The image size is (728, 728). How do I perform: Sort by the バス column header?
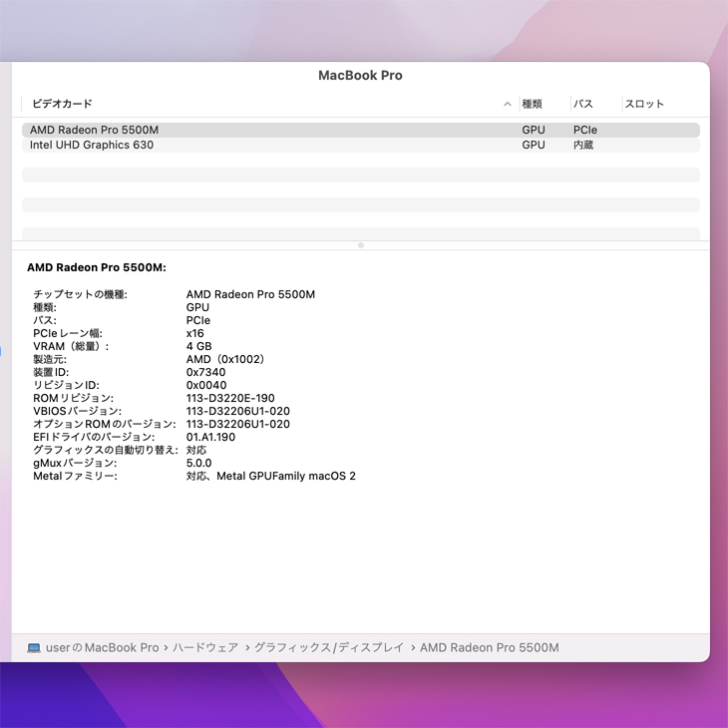pyautogui.click(x=583, y=104)
